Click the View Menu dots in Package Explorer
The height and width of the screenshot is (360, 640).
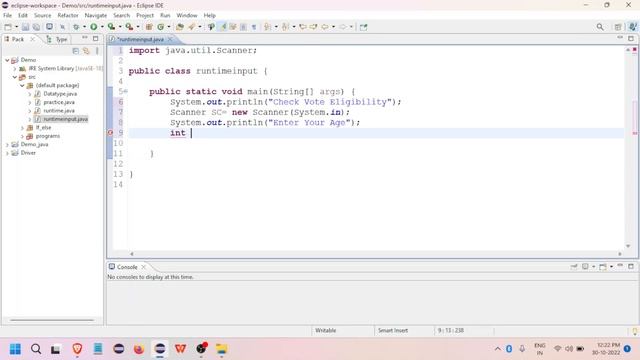[x=97, y=51]
